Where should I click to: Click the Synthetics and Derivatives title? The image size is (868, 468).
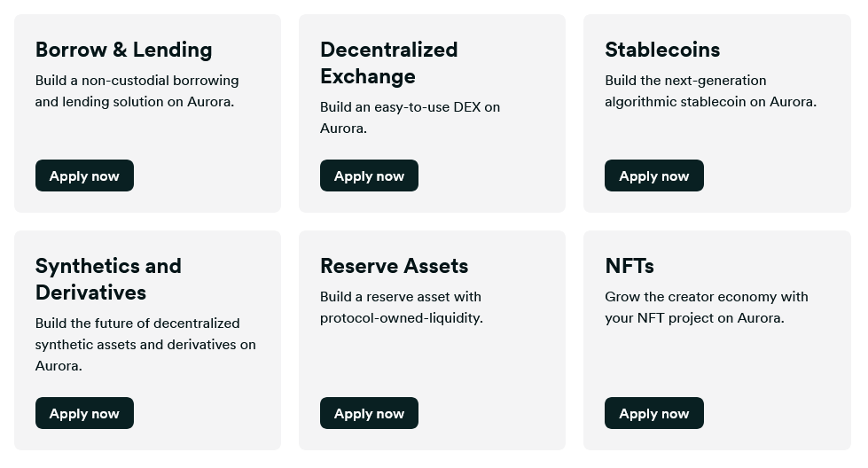click(x=108, y=279)
